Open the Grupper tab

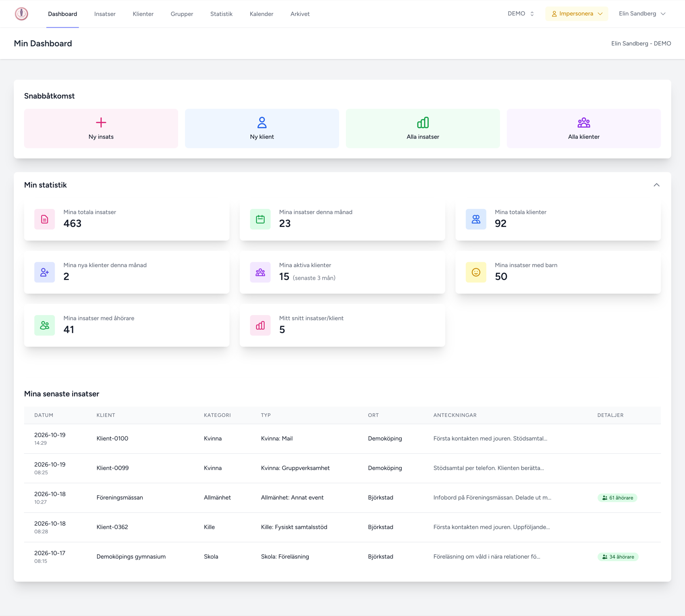coord(182,14)
